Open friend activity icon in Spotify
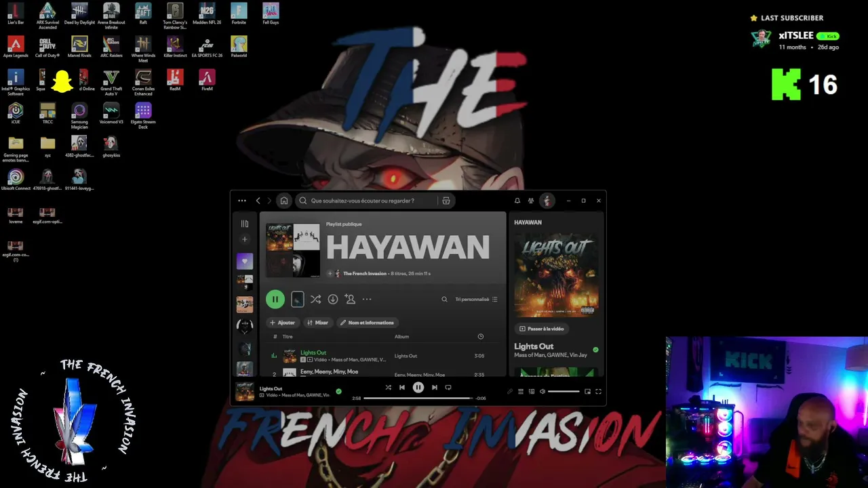The image size is (868, 488). tap(531, 201)
